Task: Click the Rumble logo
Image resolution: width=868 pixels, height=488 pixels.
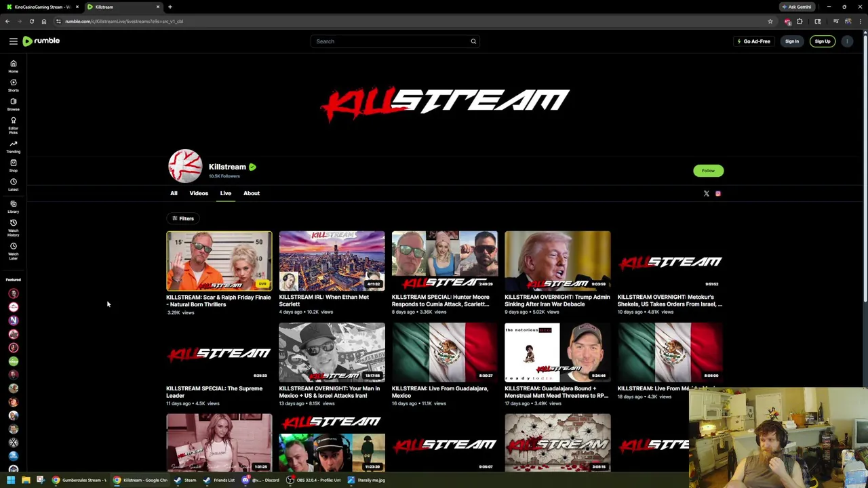Action: (41, 41)
